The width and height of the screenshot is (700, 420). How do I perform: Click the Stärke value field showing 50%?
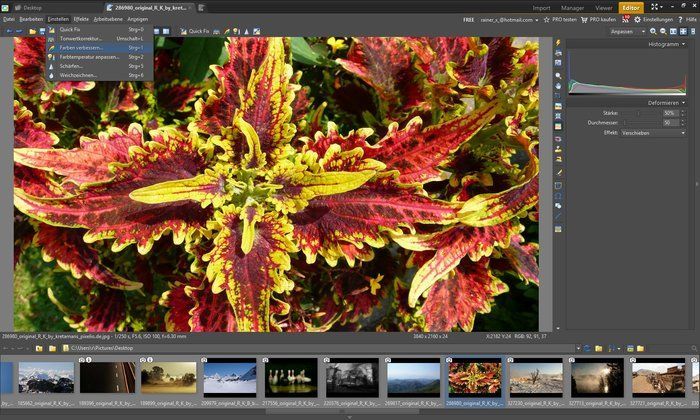(x=671, y=113)
